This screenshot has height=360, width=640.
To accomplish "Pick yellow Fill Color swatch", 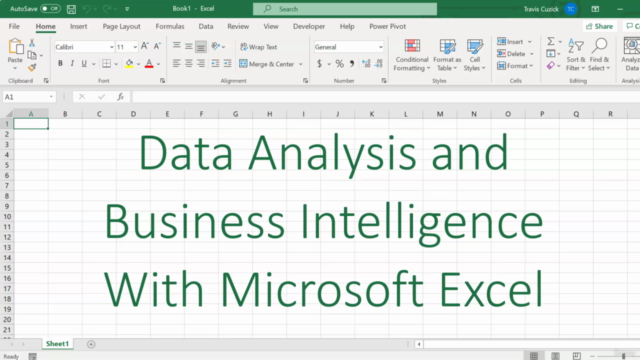I will click(129, 64).
